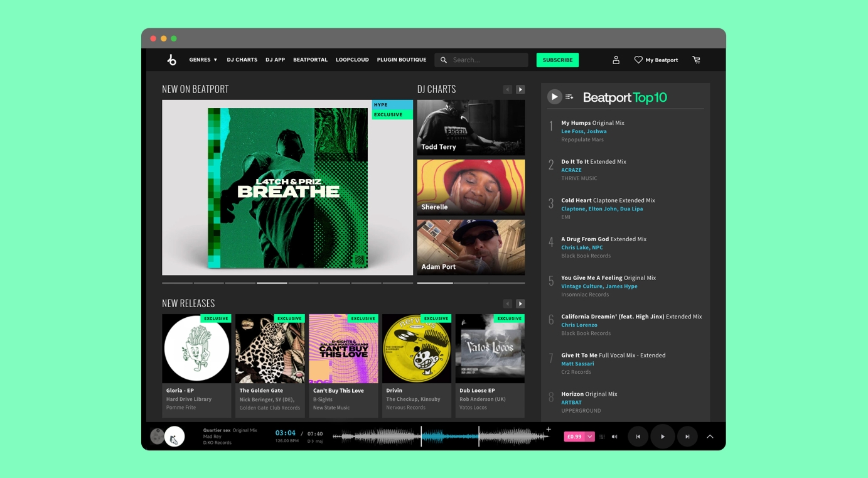This screenshot has height=478, width=868.
Task: Click the heart icon beside My Beatport
Action: pyautogui.click(x=638, y=60)
